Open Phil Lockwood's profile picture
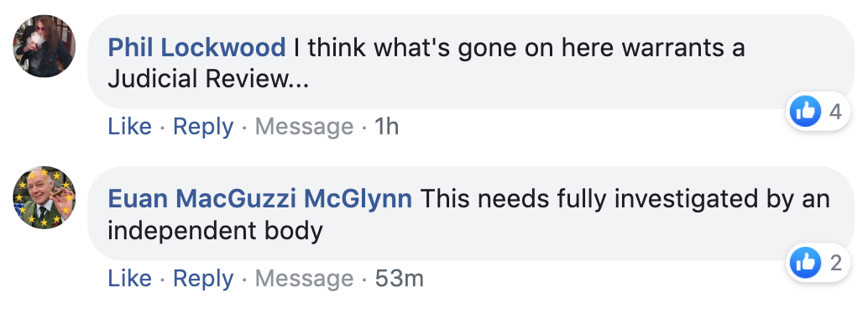Image resolution: width=868 pixels, height=314 pixels. pos(44,46)
